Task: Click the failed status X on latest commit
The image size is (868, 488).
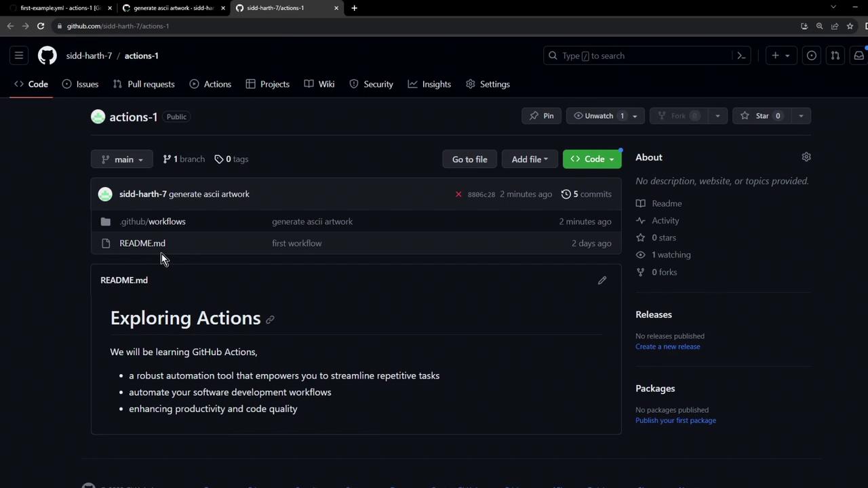Action: [458, 195]
